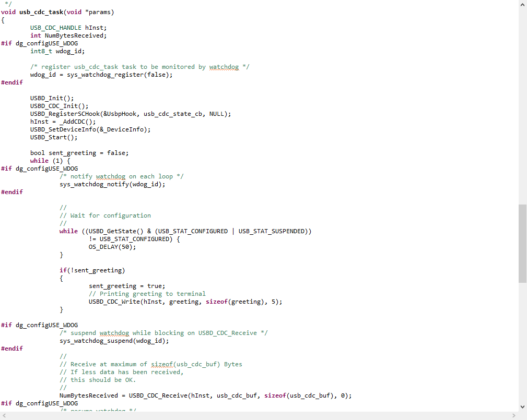Click the vertical scrollbar thumb

click(522, 243)
